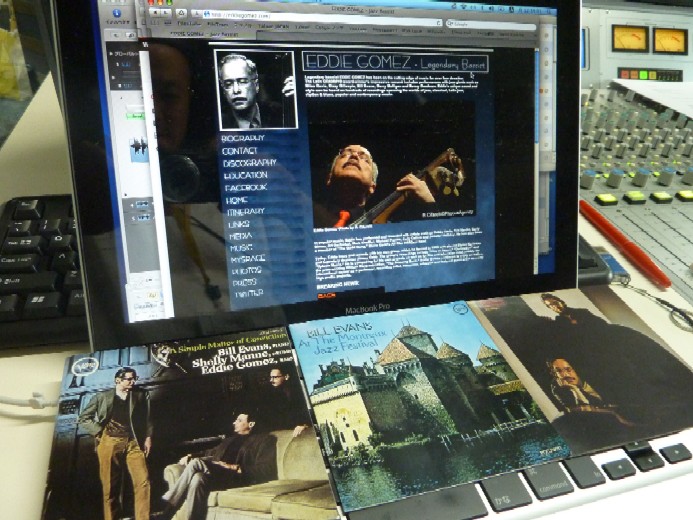Screen dimensions: 693x520
Task: Open the LINKS page link
Action: point(239,224)
